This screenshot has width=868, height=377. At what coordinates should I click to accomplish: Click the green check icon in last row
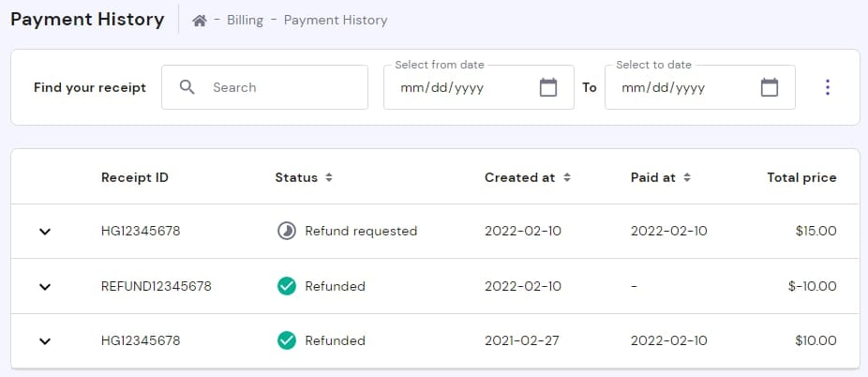click(x=287, y=340)
